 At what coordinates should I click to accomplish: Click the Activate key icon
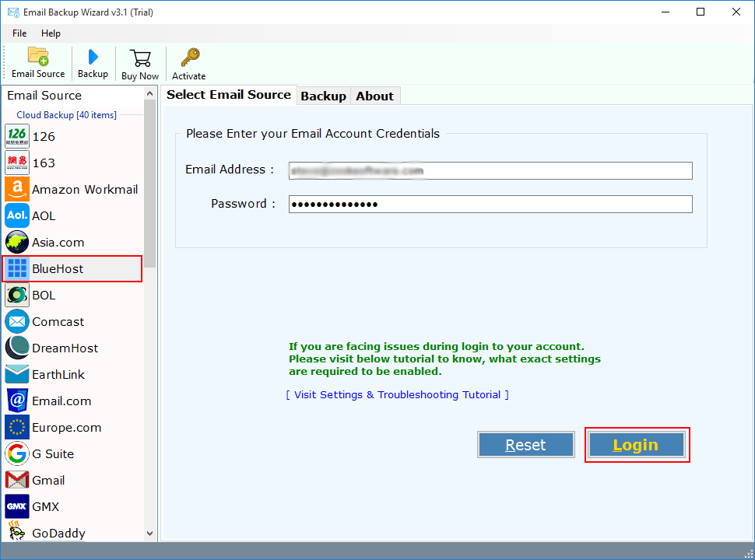coord(190,58)
